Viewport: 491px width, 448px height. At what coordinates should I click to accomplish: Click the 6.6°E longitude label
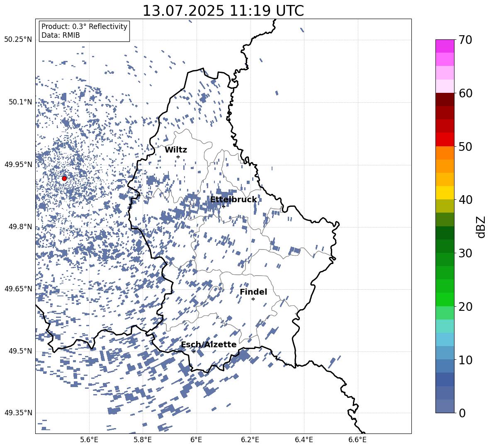click(357, 440)
